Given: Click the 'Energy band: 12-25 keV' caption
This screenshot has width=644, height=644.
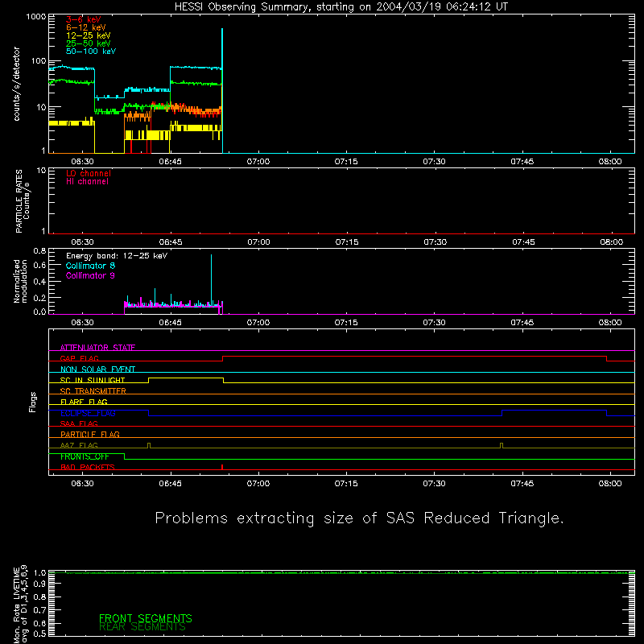Looking at the screenshot, I should (117, 256).
